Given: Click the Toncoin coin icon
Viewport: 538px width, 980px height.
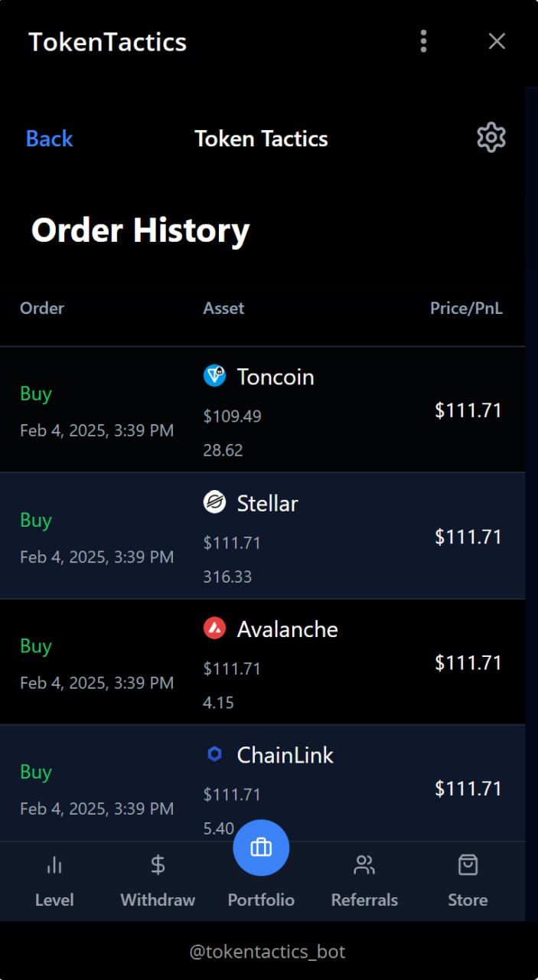Looking at the screenshot, I should (x=215, y=375).
